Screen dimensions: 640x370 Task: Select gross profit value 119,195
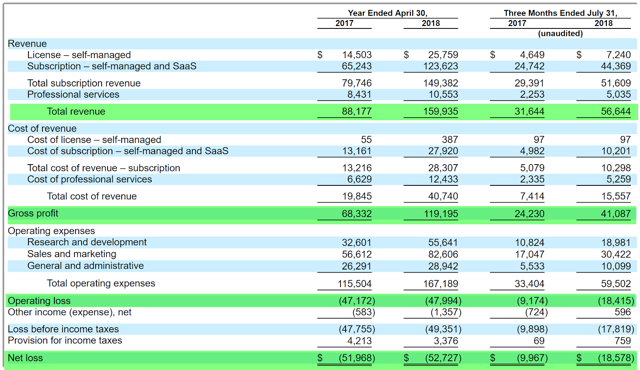pos(440,214)
